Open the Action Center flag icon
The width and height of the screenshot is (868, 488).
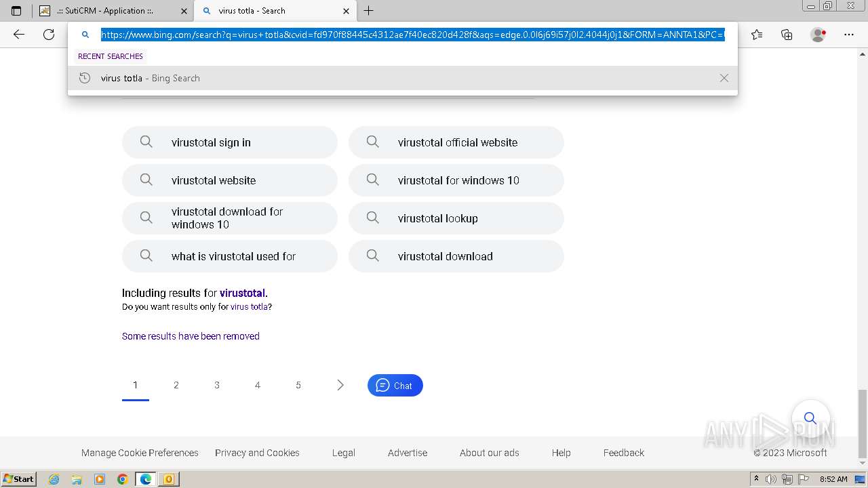pyautogui.click(x=803, y=479)
